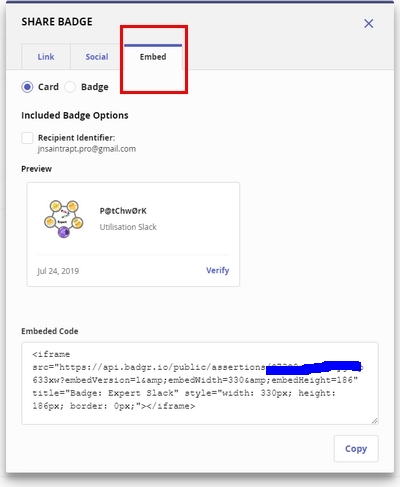Open the Social tab
This screenshot has width=400, height=487.
(x=97, y=57)
